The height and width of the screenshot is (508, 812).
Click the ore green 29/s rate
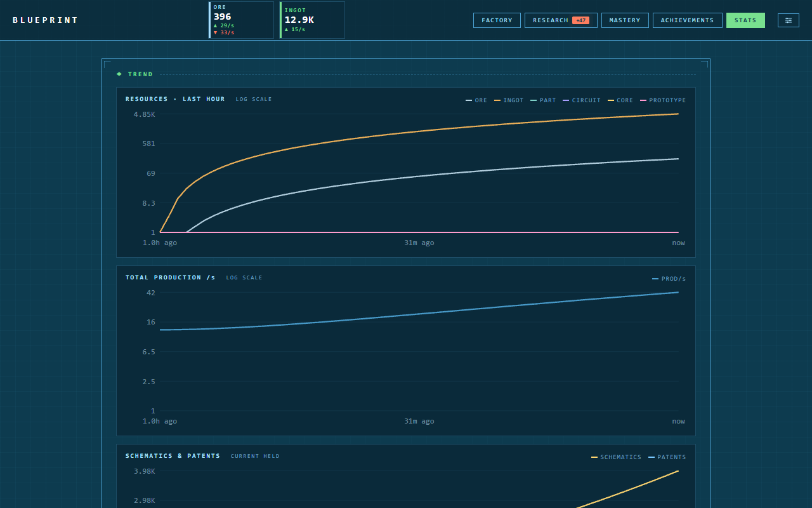click(224, 25)
